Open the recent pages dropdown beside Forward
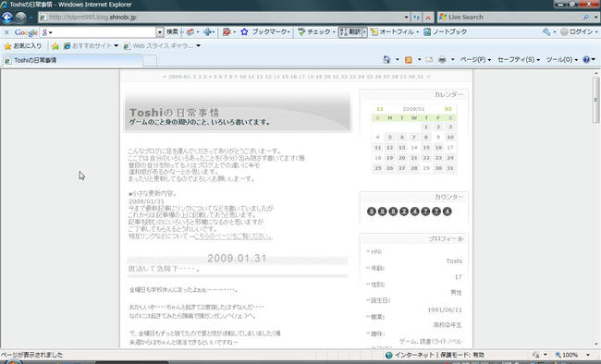601x364 pixels. click(x=31, y=18)
